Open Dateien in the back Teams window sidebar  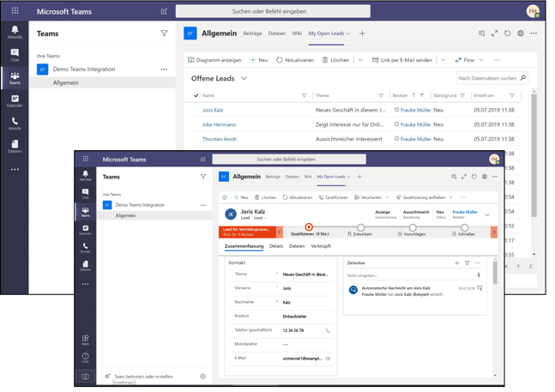15,147
